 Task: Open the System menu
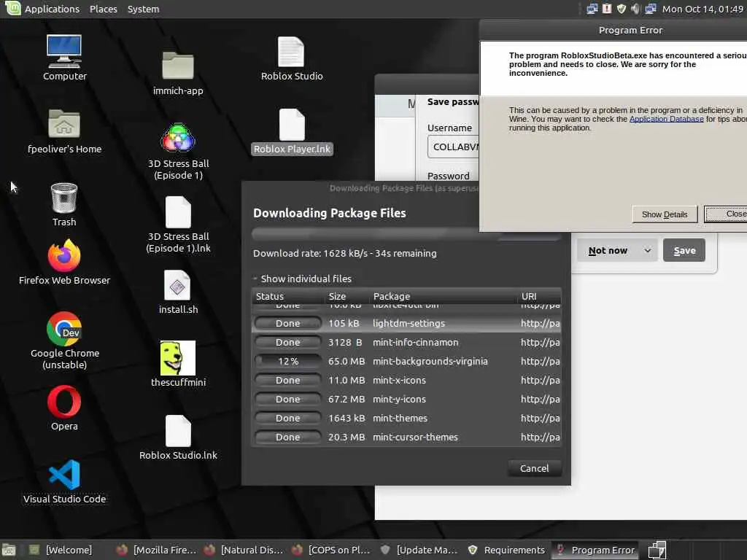pyautogui.click(x=143, y=9)
